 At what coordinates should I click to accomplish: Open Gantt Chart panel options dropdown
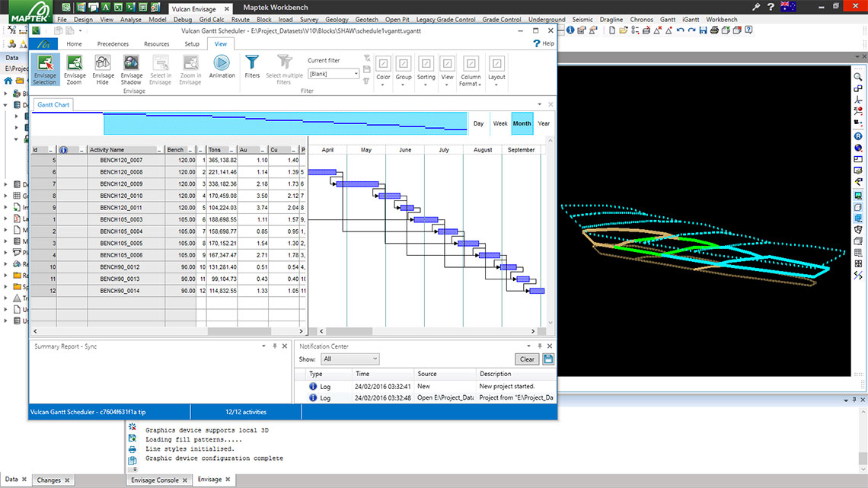click(x=539, y=104)
